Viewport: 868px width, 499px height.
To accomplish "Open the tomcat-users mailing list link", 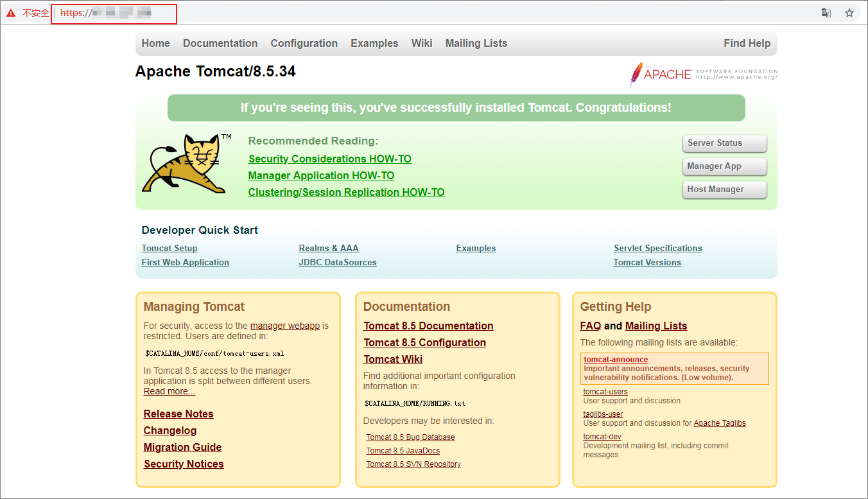I will coord(605,392).
